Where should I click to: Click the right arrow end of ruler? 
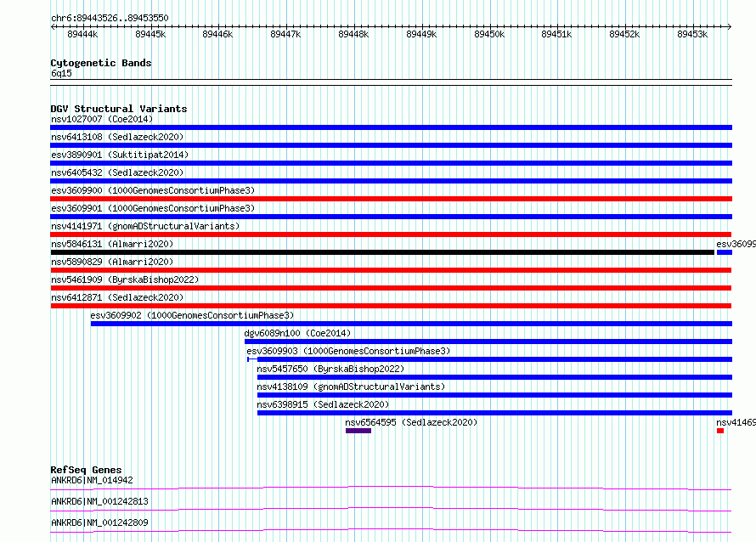tap(730, 26)
